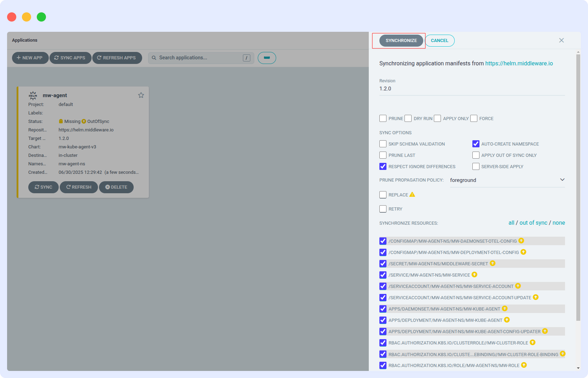Uncheck the /SECRET/MW-AGENT-NS/MIDDLEWARE-SECRET resource
588x378 pixels.
tap(383, 263)
